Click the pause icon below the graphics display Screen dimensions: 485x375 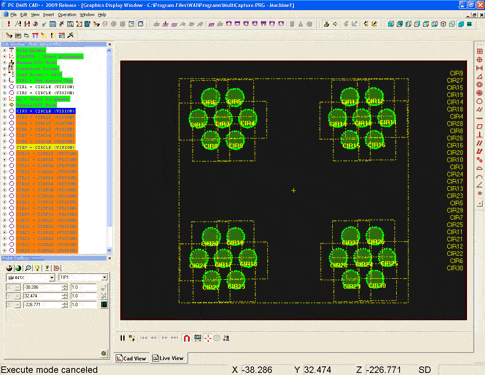click(x=123, y=338)
